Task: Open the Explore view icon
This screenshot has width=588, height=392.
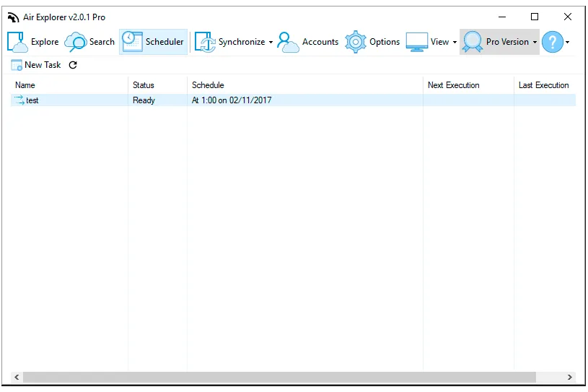Action: [17, 42]
